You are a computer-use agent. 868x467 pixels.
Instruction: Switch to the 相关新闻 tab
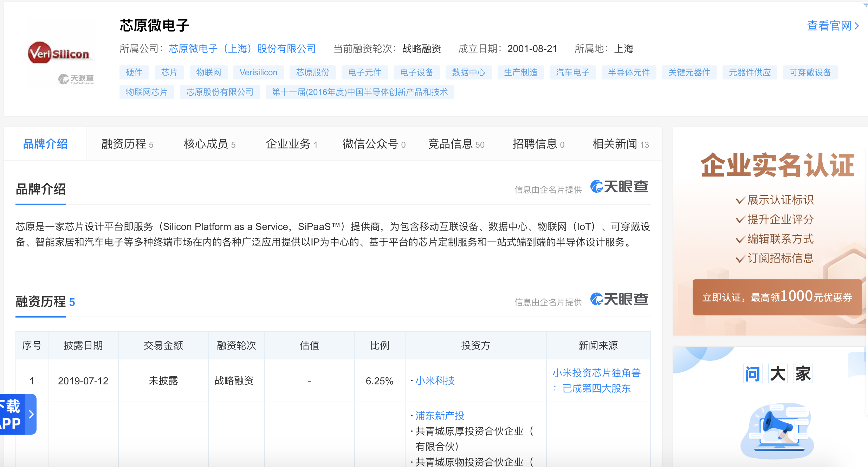pyautogui.click(x=621, y=144)
